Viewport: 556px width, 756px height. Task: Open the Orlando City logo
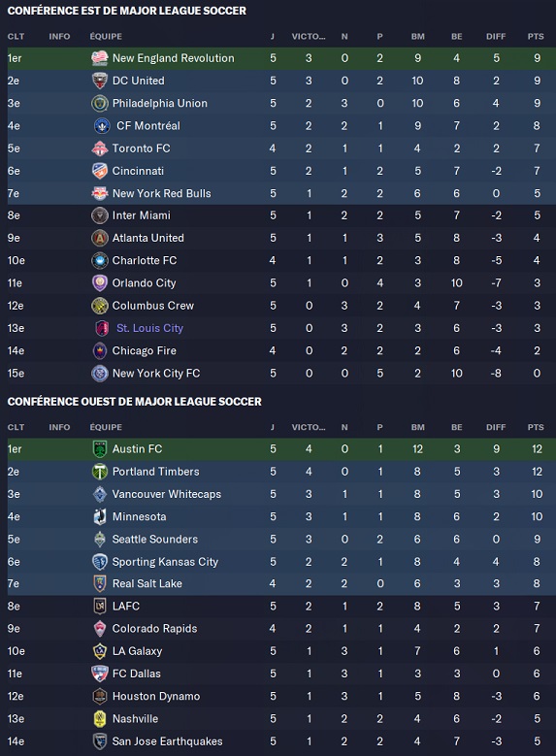[x=100, y=283]
